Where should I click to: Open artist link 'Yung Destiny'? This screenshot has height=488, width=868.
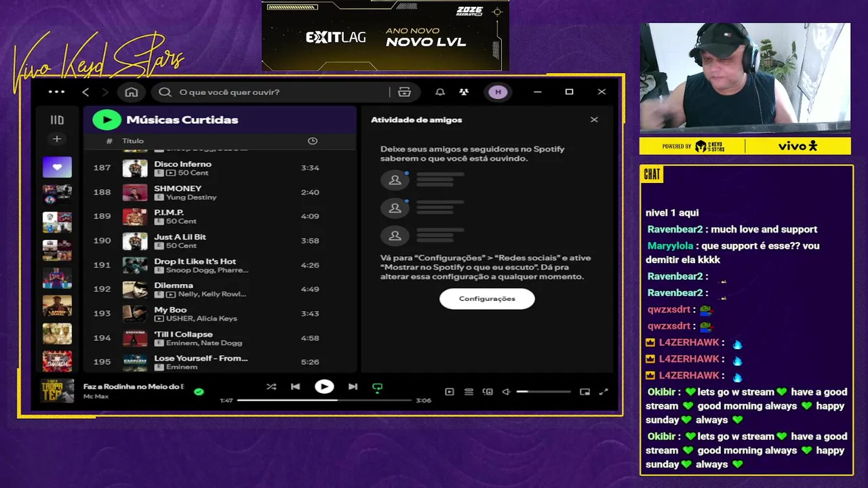[191, 197]
